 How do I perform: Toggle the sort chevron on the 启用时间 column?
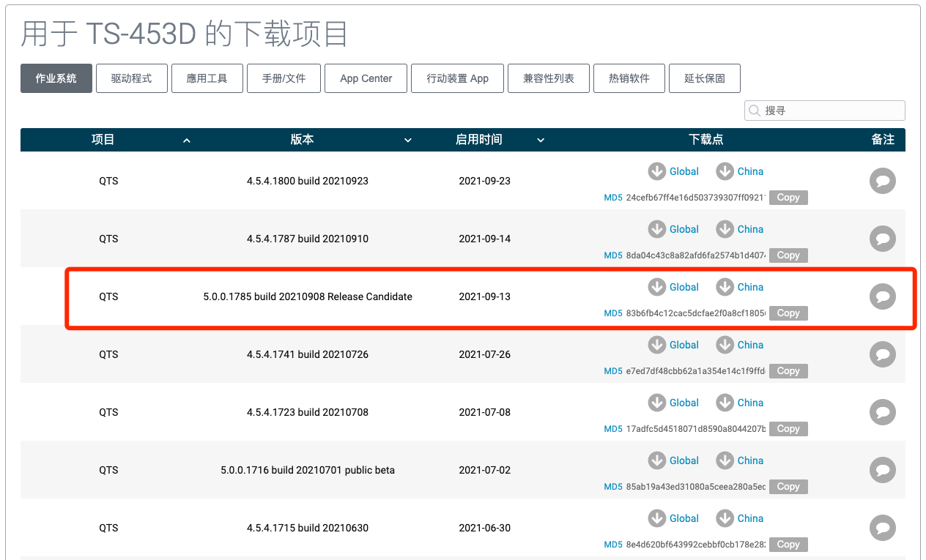541,140
